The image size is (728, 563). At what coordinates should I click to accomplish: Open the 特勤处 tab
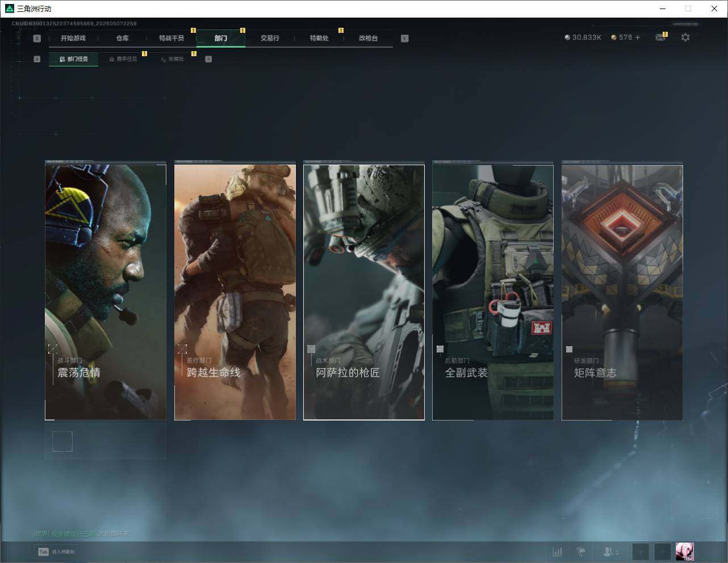pyautogui.click(x=319, y=38)
